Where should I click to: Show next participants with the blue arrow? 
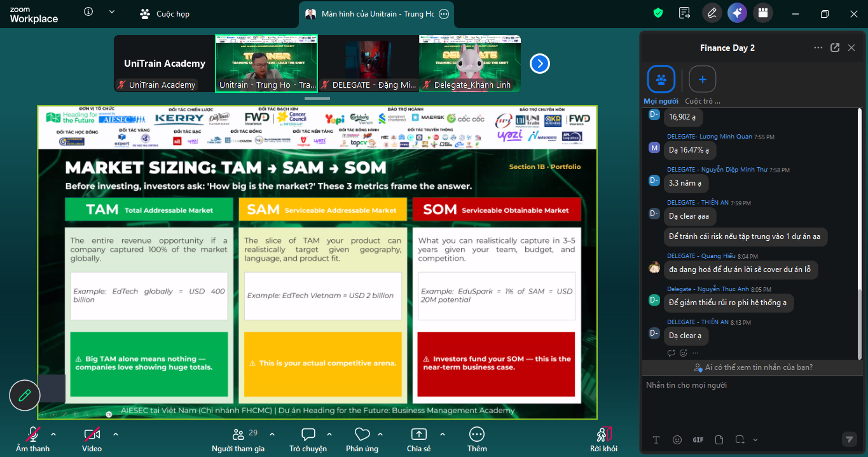539,64
